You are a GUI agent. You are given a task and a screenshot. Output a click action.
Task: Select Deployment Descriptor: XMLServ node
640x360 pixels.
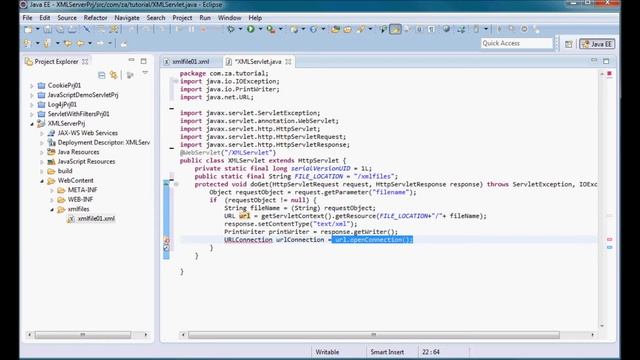[104, 142]
